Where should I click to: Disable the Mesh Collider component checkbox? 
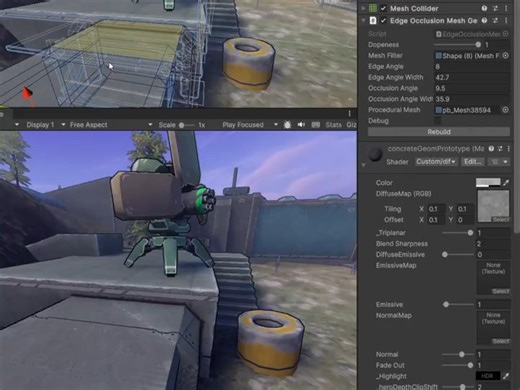(383, 8)
